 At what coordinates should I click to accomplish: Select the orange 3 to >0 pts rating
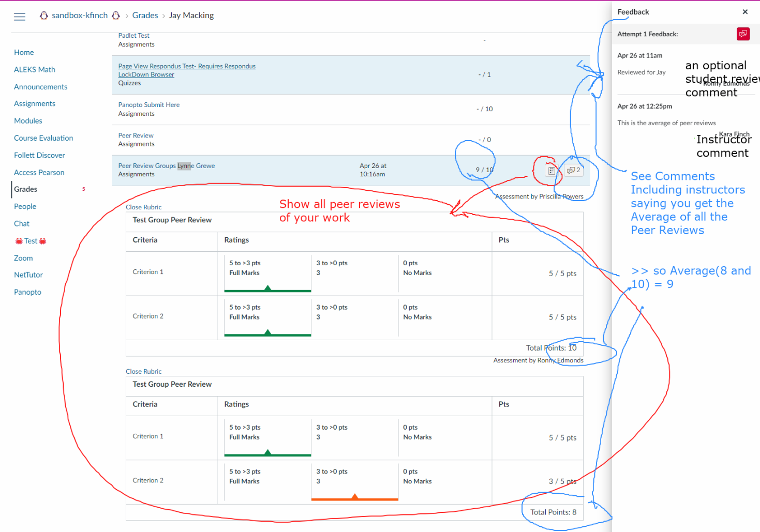tap(354, 481)
